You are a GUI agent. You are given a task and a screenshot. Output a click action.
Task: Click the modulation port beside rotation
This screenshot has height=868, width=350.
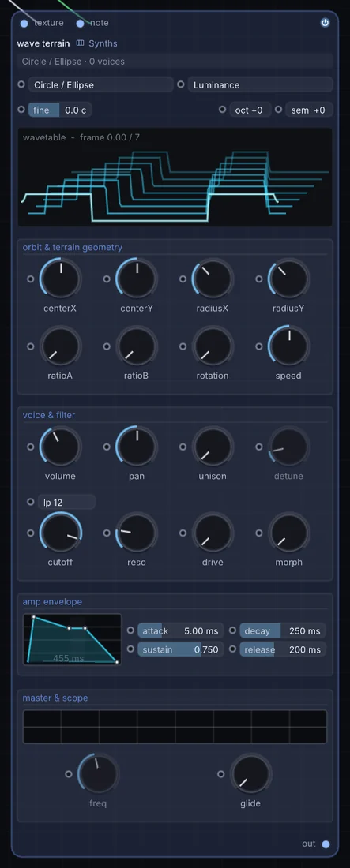(183, 346)
